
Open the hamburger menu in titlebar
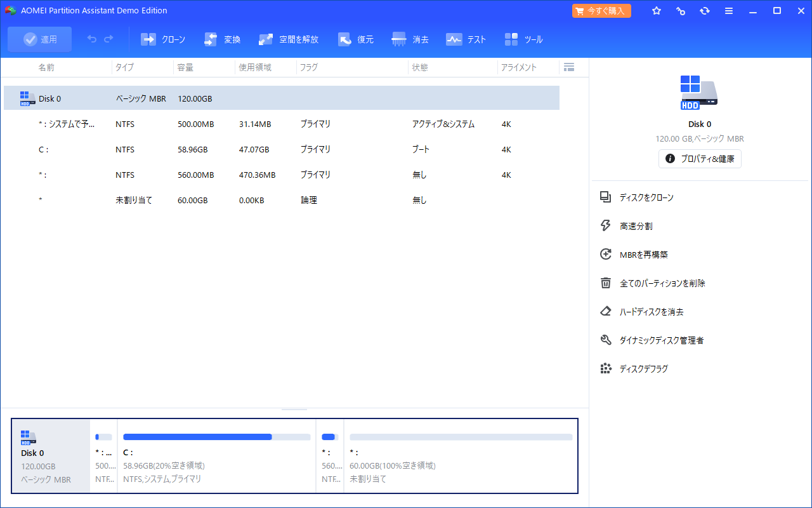tap(729, 10)
